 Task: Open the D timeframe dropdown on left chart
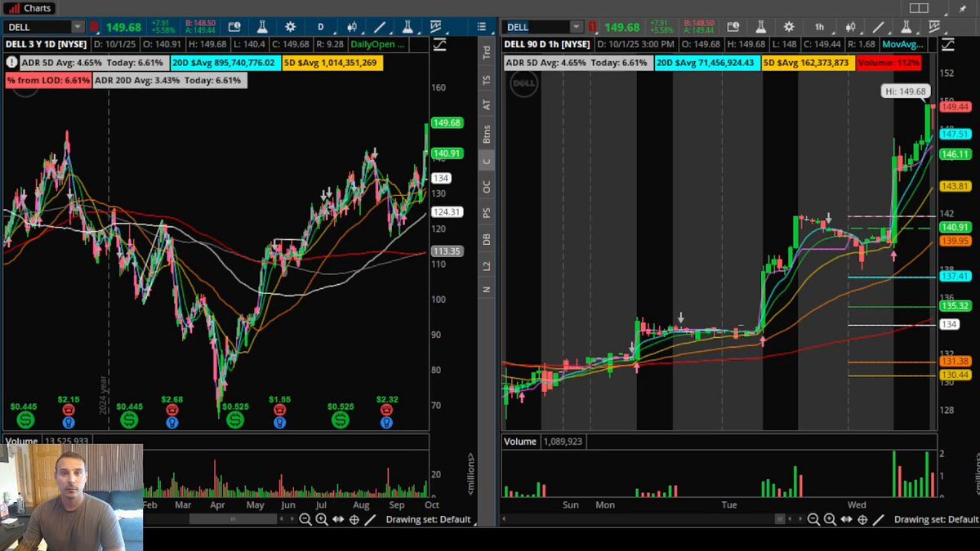[321, 27]
